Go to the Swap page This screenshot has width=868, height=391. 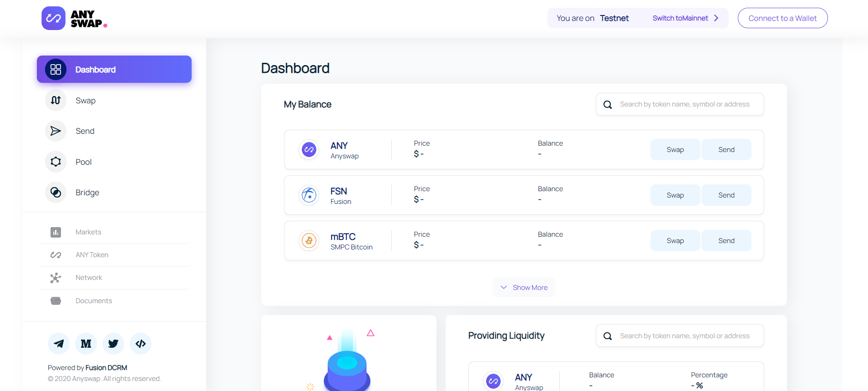(86, 101)
